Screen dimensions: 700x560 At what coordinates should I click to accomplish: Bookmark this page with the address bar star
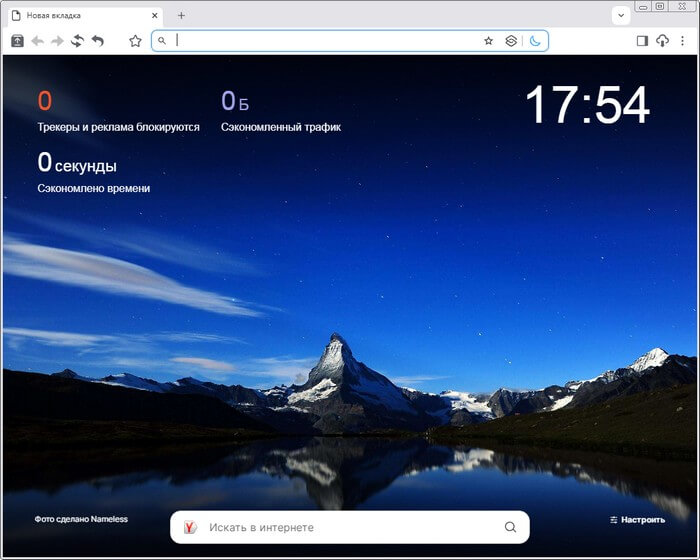tap(488, 41)
